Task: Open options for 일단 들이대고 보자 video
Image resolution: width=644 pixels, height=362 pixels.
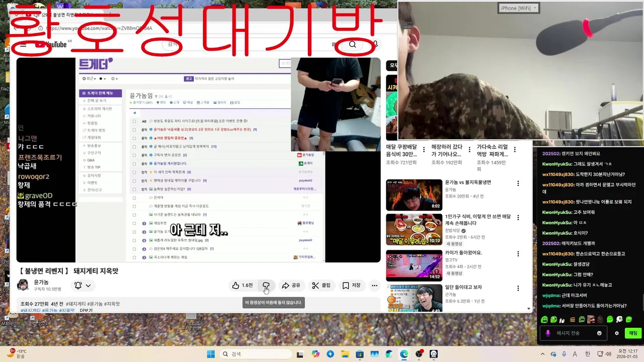Action: click(x=518, y=288)
